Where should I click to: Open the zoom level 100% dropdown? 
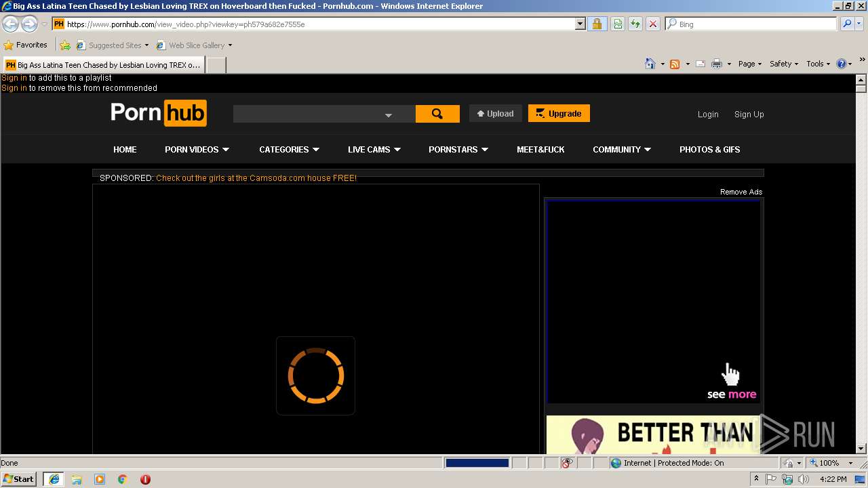(x=850, y=463)
